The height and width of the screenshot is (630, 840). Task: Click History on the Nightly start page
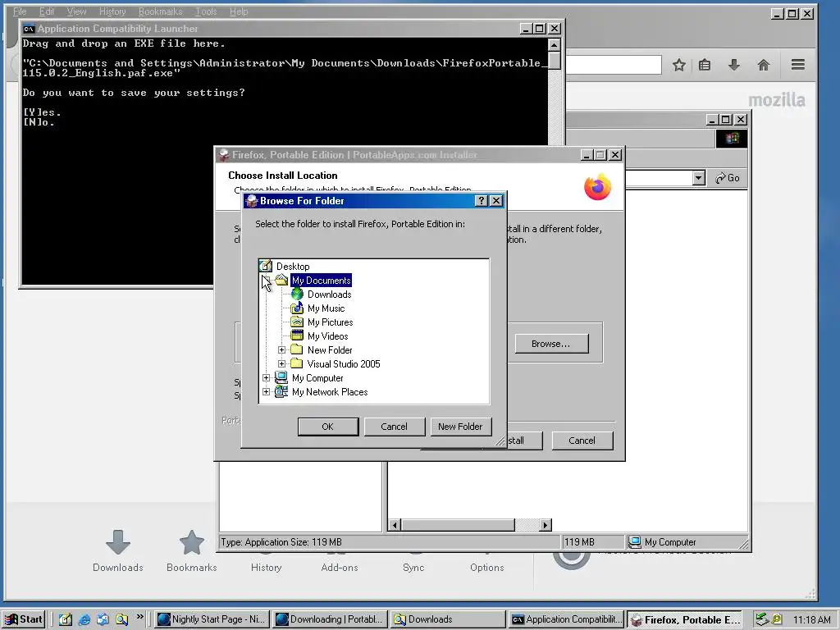(266, 568)
